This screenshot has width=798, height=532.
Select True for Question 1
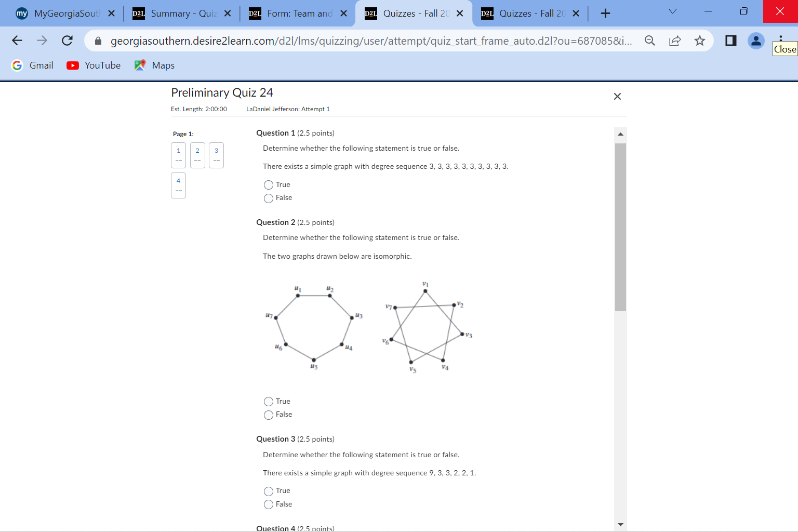coord(268,184)
